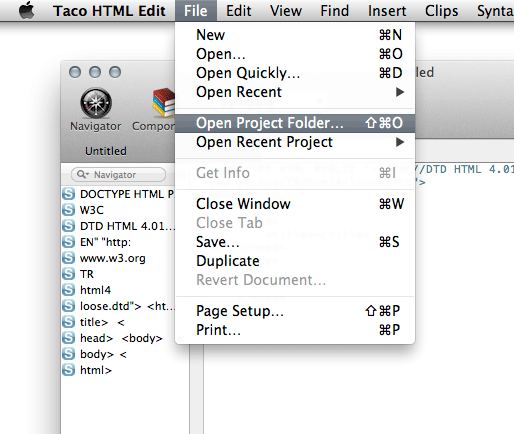Image resolution: width=514 pixels, height=434 pixels.
Task: Click the Components books toolbar icon
Action: [163, 103]
